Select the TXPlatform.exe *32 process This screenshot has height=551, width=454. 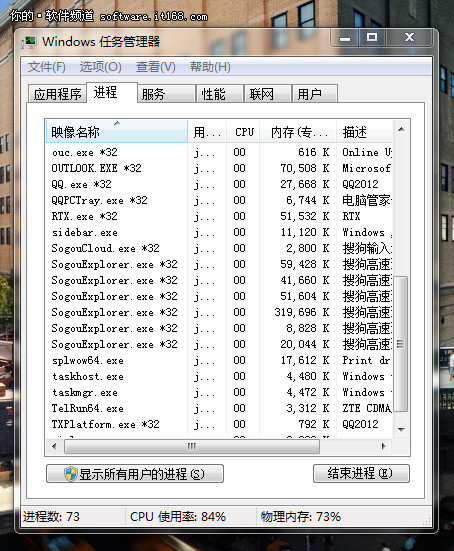click(219, 424)
